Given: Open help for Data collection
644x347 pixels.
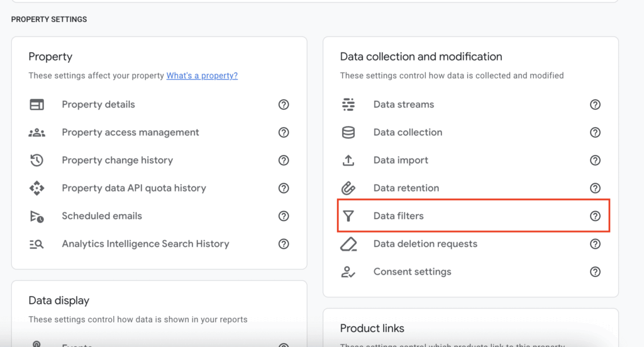Looking at the screenshot, I should pyautogui.click(x=595, y=132).
